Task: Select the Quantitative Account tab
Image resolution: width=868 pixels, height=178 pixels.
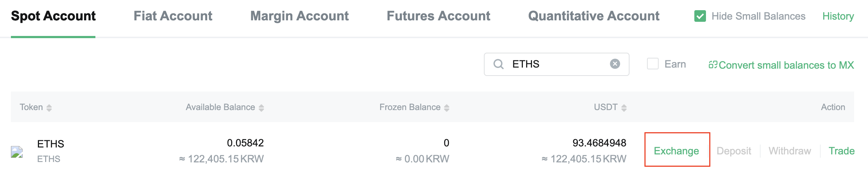Action: (x=593, y=16)
